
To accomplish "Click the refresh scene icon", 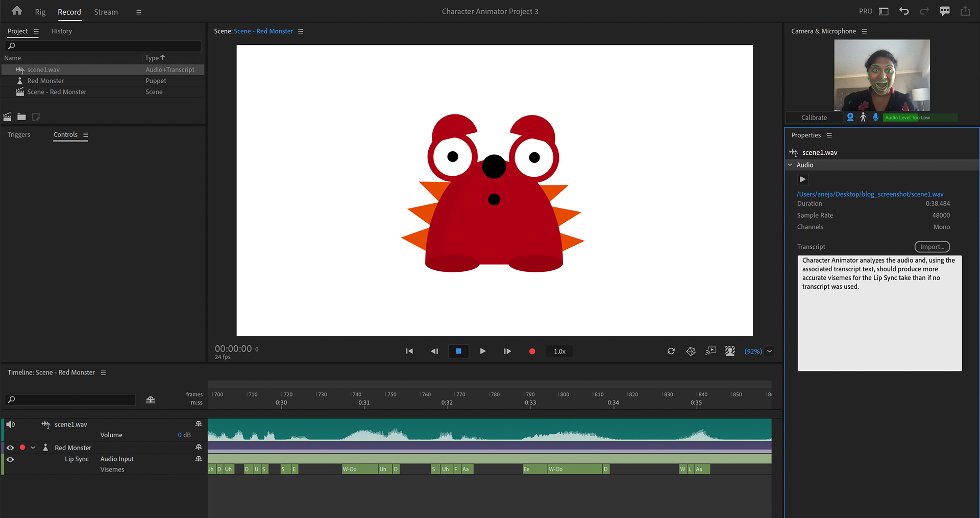I will (x=671, y=351).
